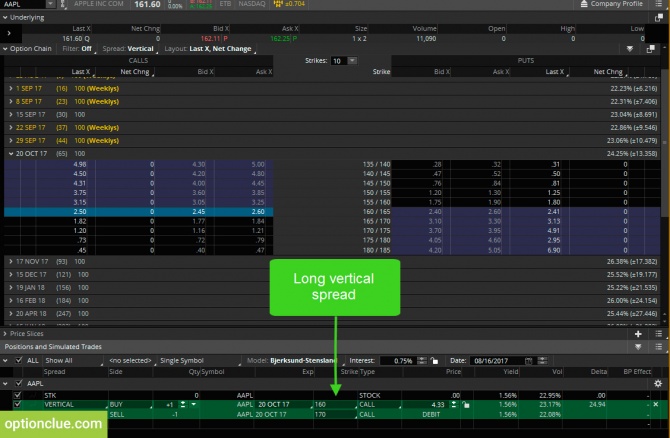670x438 pixels.
Task: Click the Date 08/16/2017 field
Action: (x=497, y=361)
